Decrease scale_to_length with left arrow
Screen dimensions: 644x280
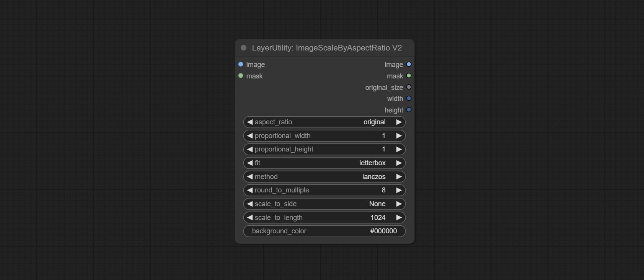[250, 218]
